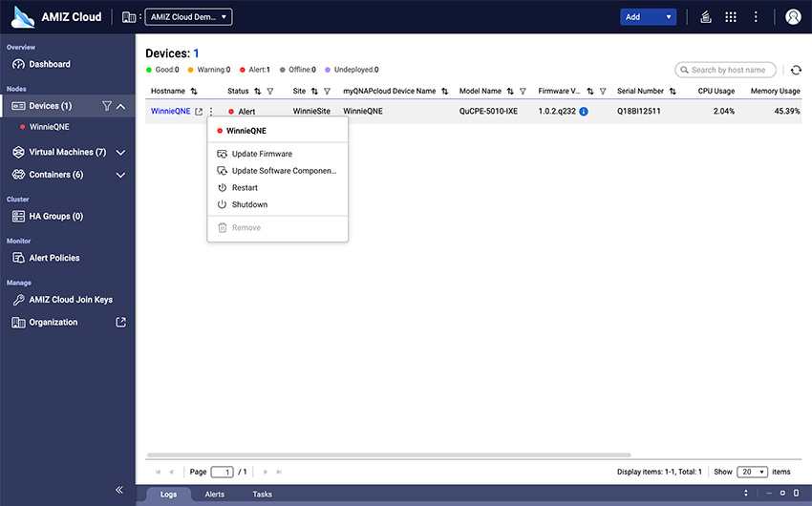Image resolution: width=812 pixels, height=506 pixels.
Task: Click the horizontal scrollbar of the table
Action: pos(389,455)
